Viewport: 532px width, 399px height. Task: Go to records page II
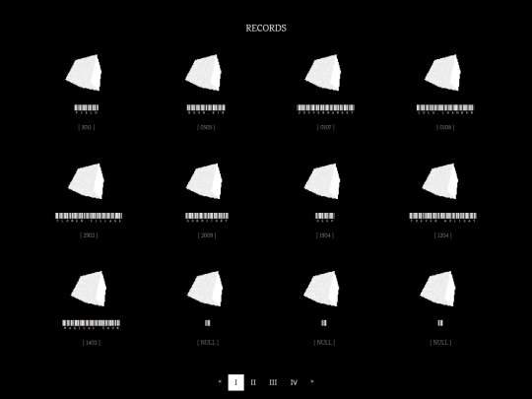pyautogui.click(x=253, y=382)
